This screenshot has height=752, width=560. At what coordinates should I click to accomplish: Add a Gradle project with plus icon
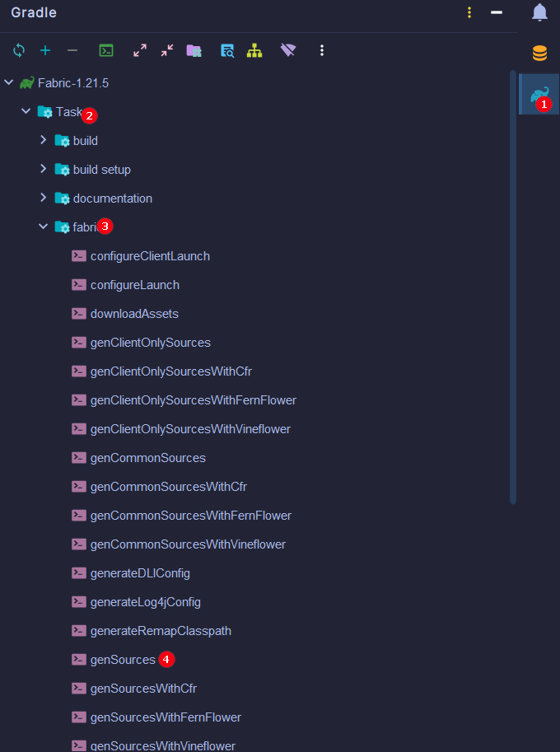coord(45,50)
